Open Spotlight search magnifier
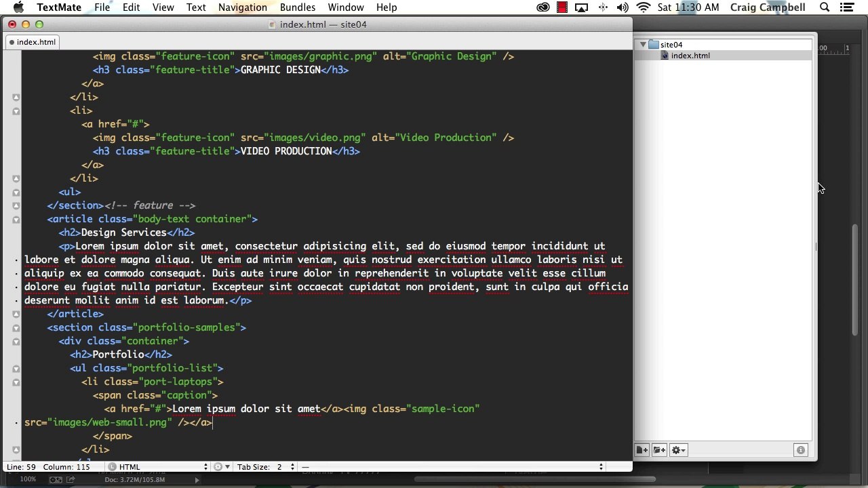This screenshot has width=868, height=488. tap(825, 7)
